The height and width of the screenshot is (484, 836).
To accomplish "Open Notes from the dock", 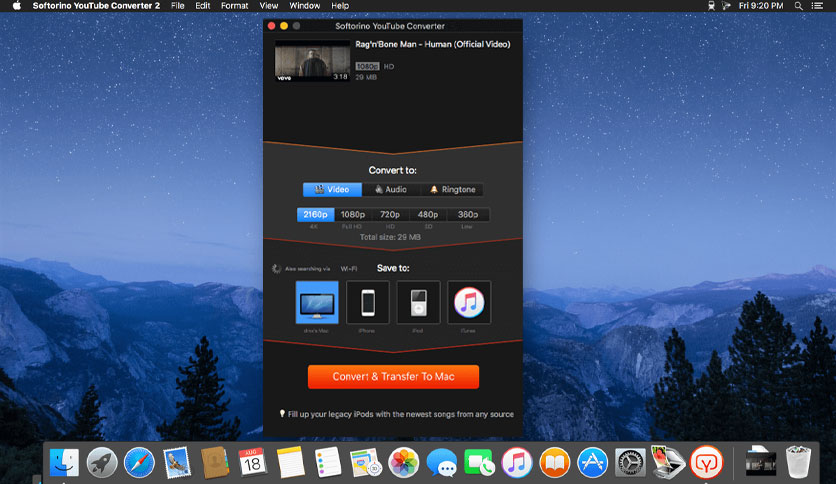I will point(291,462).
